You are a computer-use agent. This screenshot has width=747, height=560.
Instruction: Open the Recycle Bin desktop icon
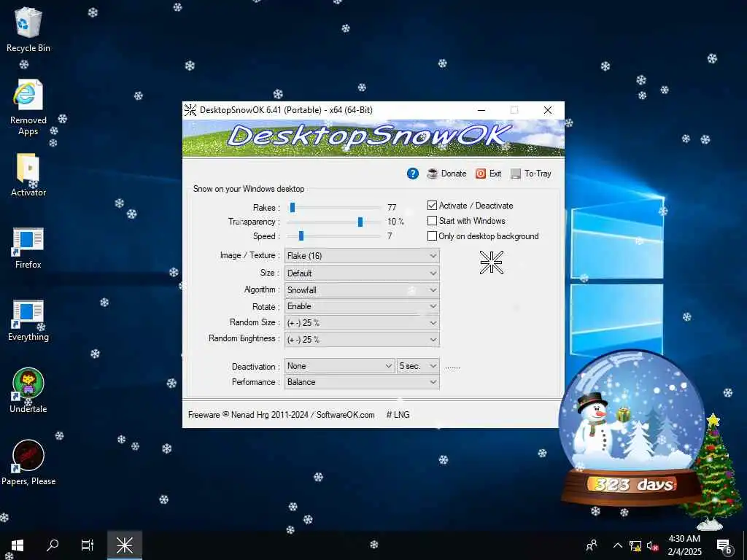click(x=28, y=30)
